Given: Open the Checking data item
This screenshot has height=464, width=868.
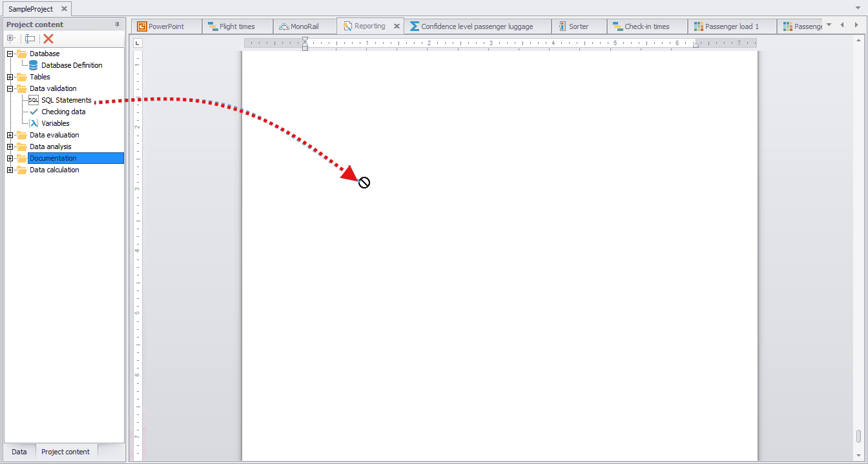Looking at the screenshot, I should [x=63, y=112].
